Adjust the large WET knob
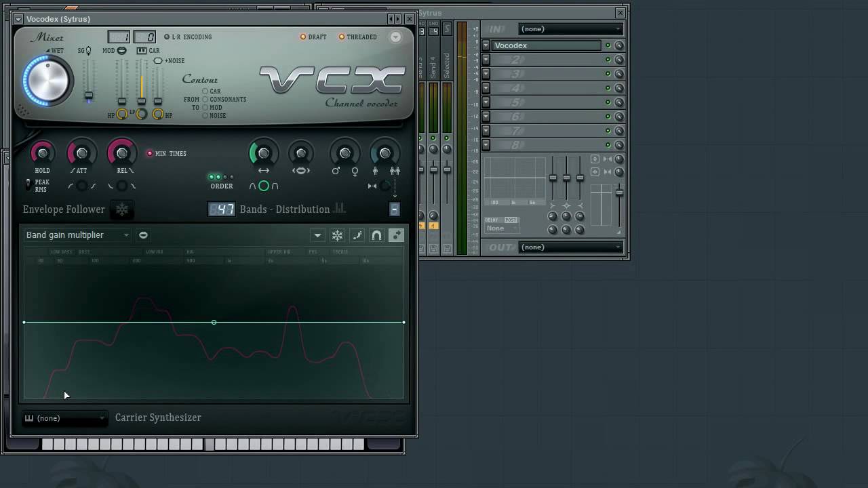The height and width of the screenshot is (488, 868). pyautogui.click(x=47, y=81)
